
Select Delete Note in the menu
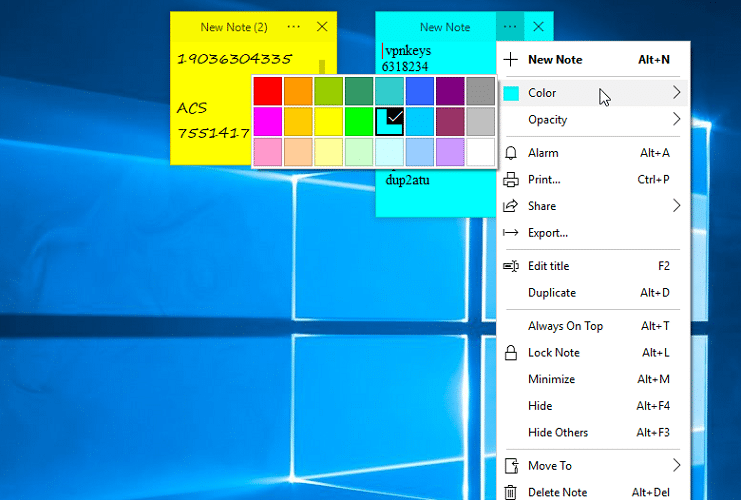tap(593, 492)
